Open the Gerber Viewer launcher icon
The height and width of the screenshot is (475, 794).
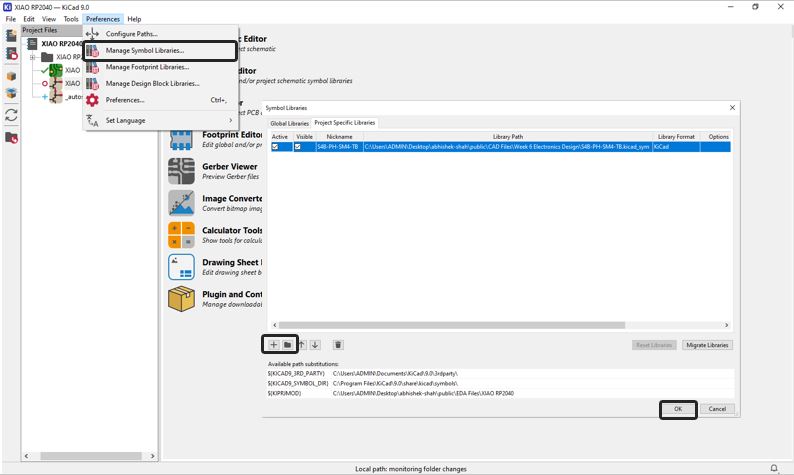pyautogui.click(x=181, y=171)
